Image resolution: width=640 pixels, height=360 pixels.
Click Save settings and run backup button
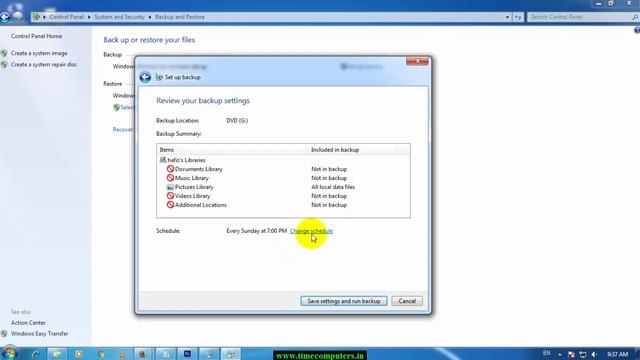[344, 301]
